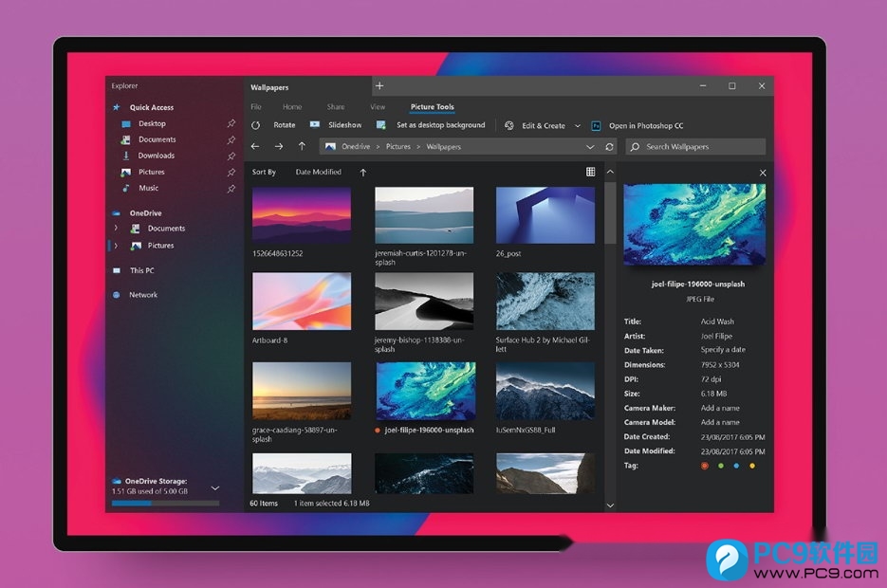This screenshot has height=588, width=887.
Task: Unpin Desktop from Quick Access
Action: [231, 123]
